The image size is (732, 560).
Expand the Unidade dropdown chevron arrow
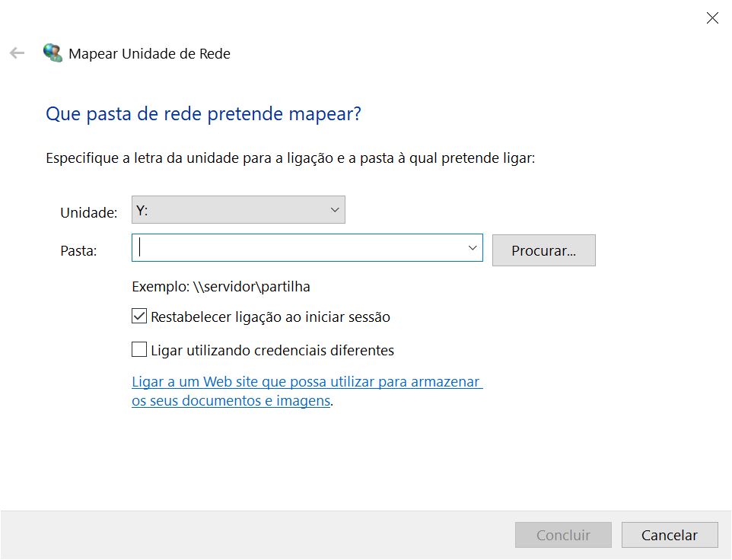tap(334, 210)
